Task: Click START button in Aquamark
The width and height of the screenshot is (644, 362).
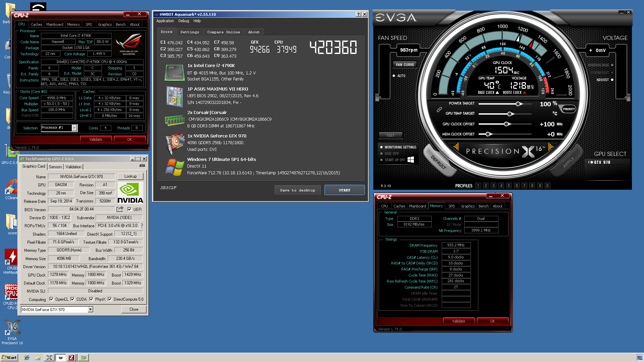Action: [x=344, y=190]
